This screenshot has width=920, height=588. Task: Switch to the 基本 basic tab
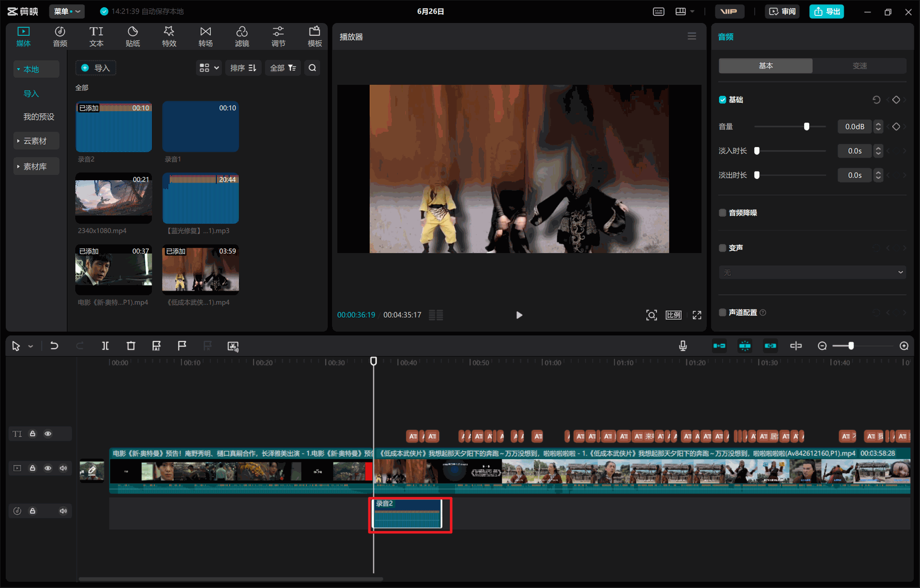[766, 66]
